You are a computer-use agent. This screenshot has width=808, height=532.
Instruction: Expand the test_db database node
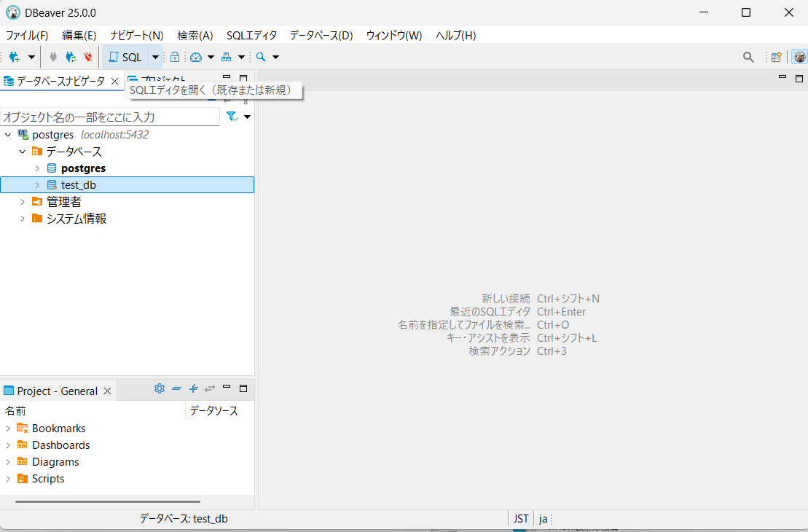point(37,185)
